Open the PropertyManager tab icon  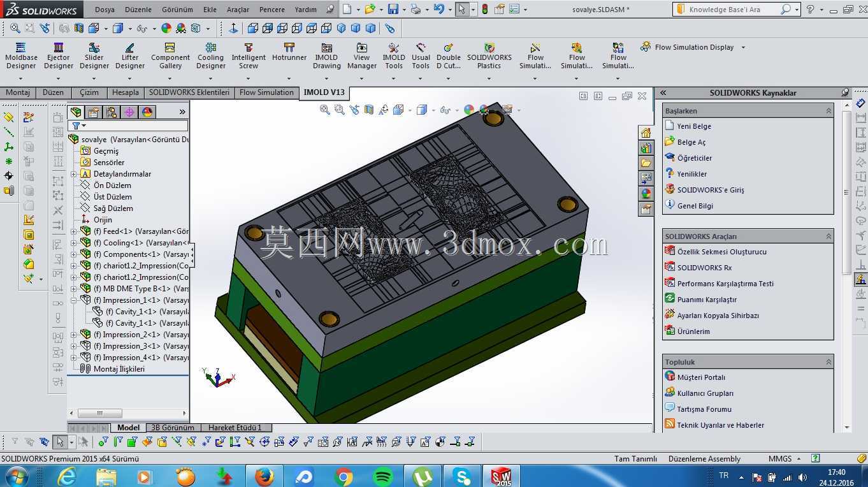(x=94, y=112)
